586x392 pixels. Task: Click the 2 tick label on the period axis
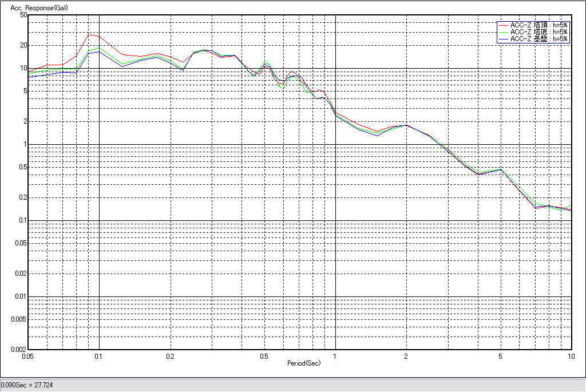(406, 356)
